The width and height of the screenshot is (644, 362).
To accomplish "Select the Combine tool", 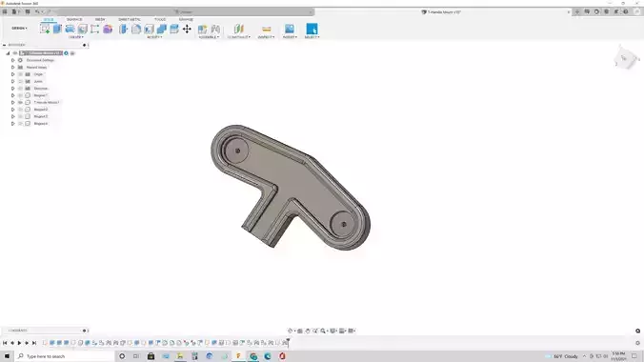I will tap(162, 29).
